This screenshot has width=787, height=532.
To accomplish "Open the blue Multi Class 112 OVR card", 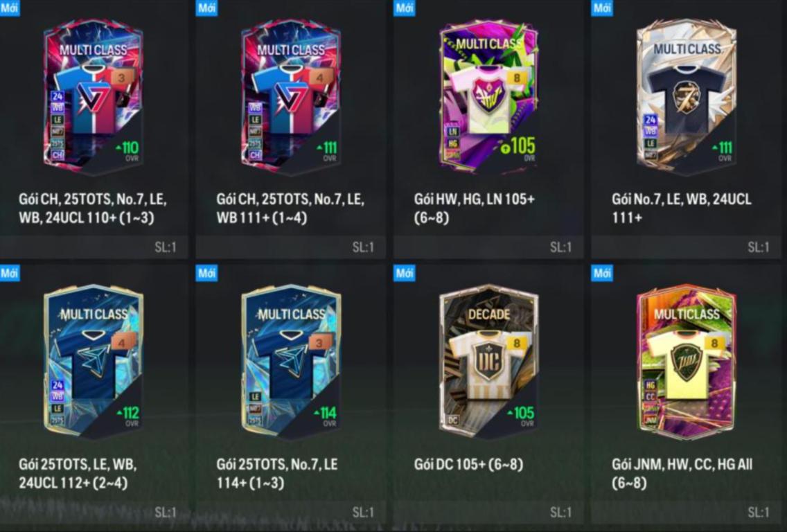I will pyautogui.click(x=93, y=362).
